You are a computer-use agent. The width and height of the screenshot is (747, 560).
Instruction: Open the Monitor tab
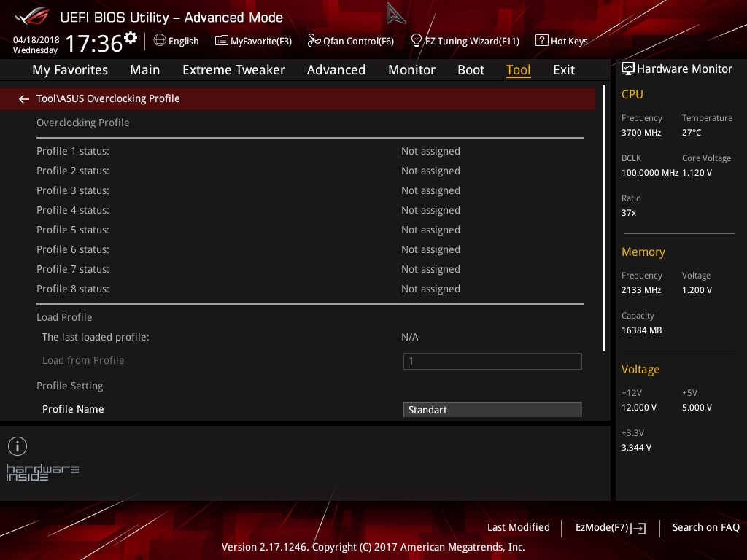(411, 70)
